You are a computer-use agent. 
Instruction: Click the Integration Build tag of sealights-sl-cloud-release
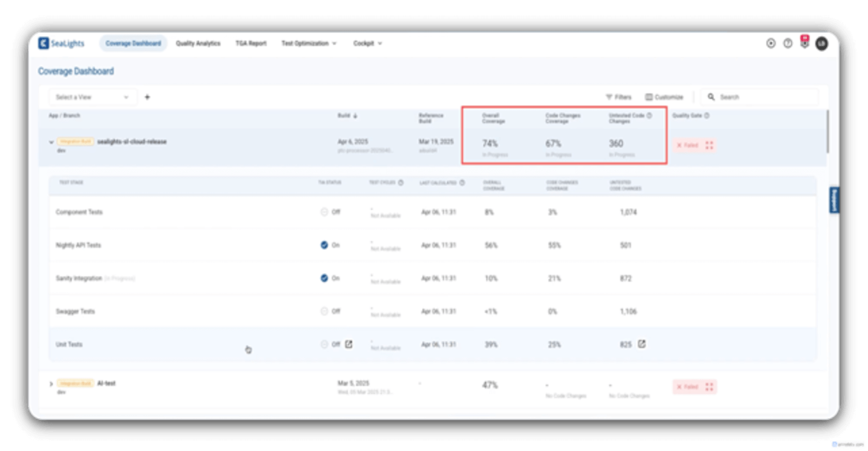(x=75, y=142)
